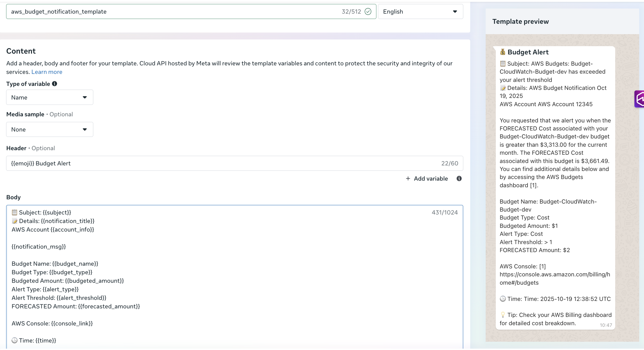
Task: Click in the Body text area
Action: pyautogui.click(x=235, y=277)
